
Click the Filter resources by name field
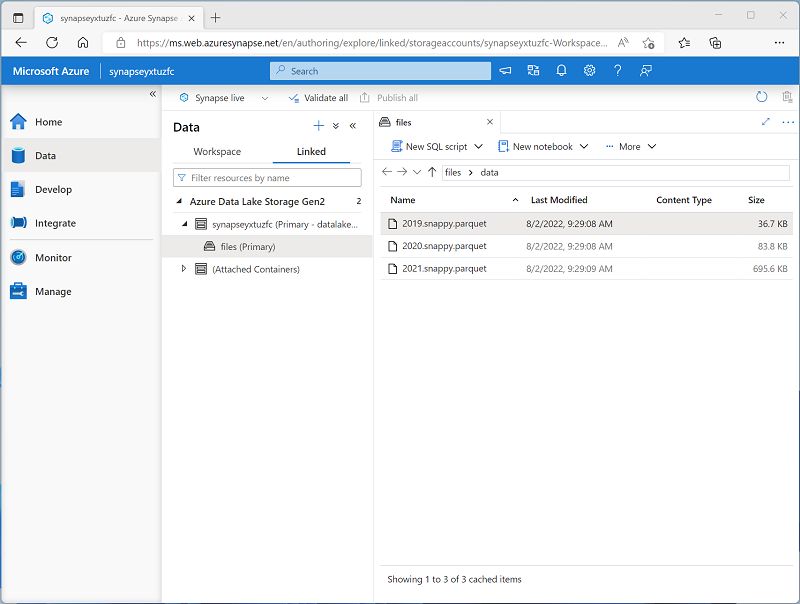coord(267,178)
